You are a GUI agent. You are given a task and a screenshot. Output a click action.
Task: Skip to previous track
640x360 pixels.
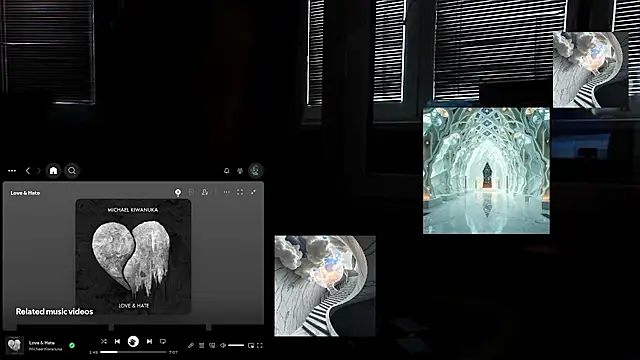tap(118, 341)
